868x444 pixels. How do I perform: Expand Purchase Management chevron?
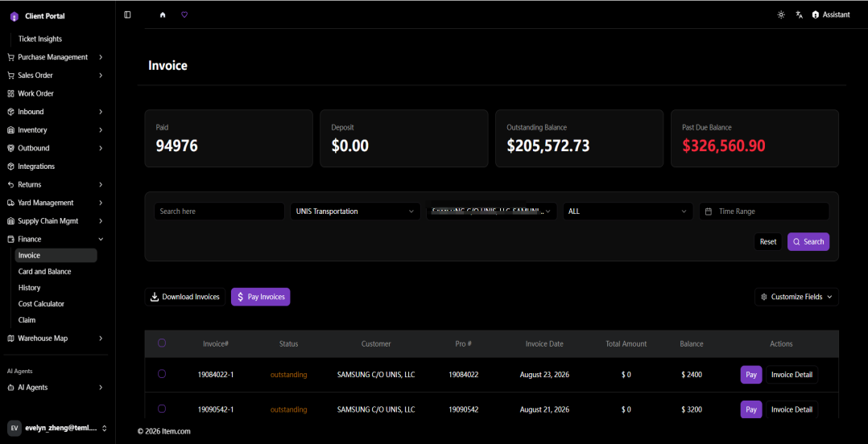[101, 57]
